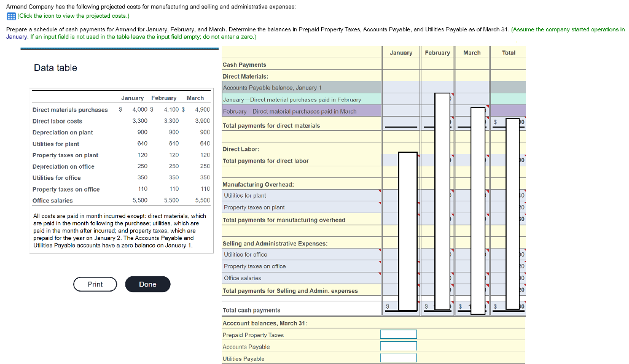Click 'Depreciation on plant' in data table

tap(63, 133)
